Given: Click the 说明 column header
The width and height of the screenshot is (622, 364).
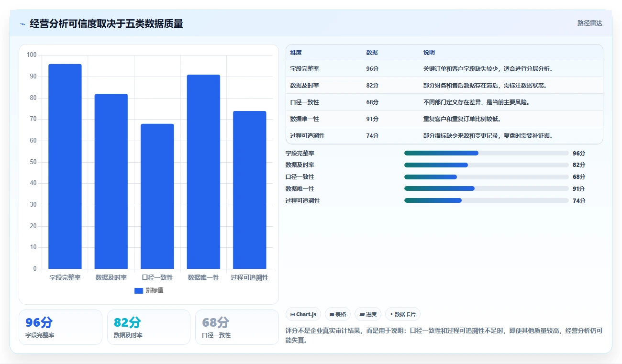Looking at the screenshot, I should coord(429,53).
